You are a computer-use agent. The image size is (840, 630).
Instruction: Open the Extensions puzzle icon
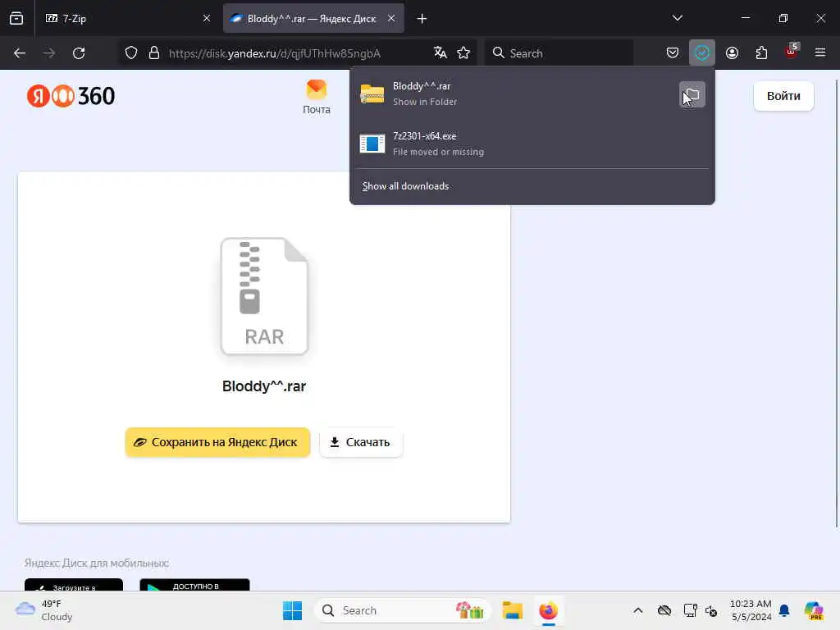(761, 53)
